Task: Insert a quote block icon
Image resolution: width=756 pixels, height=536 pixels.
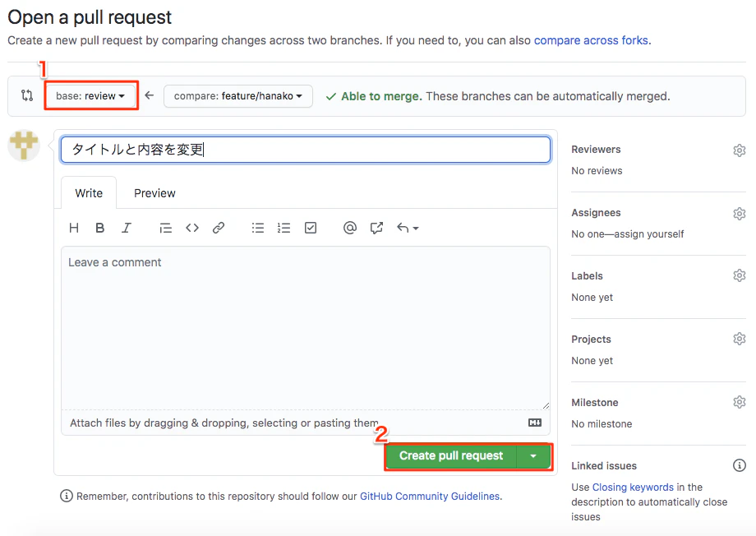Action: pyautogui.click(x=165, y=228)
